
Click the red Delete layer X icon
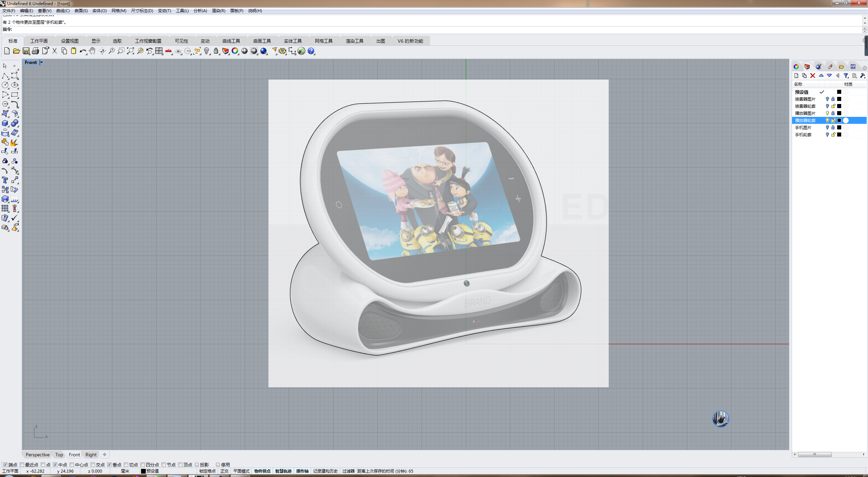coord(813,76)
